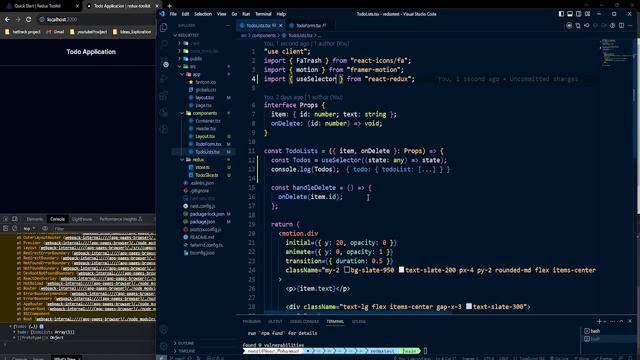Screen dimensions: 640x360
Task: Close the TodoLists.tsx editor tab
Action: tap(280, 25)
